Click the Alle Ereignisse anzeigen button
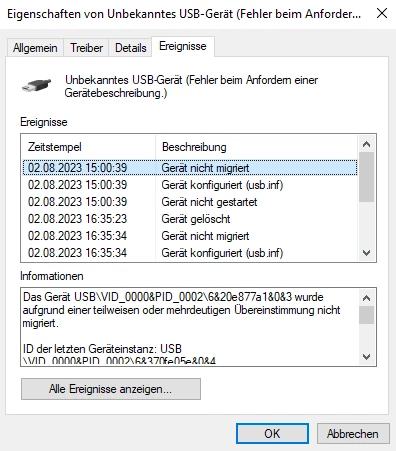This screenshot has height=451, width=396. tap(111, 389)
